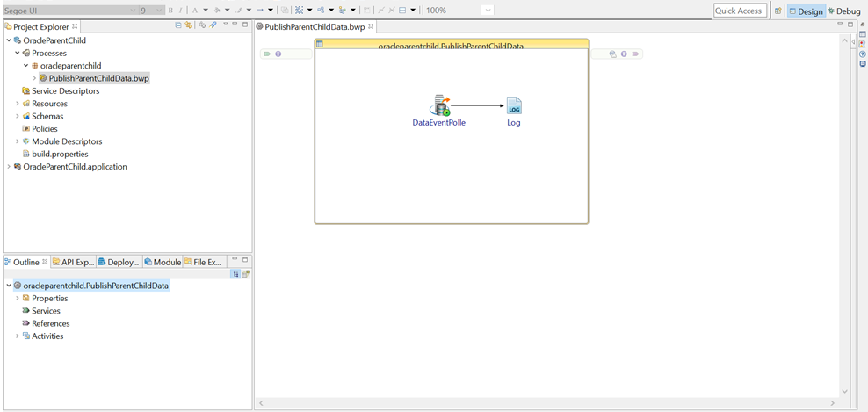Toggle Link with Editor in Project Explorer
Screen dimensions: 868x412
(188, 25)
